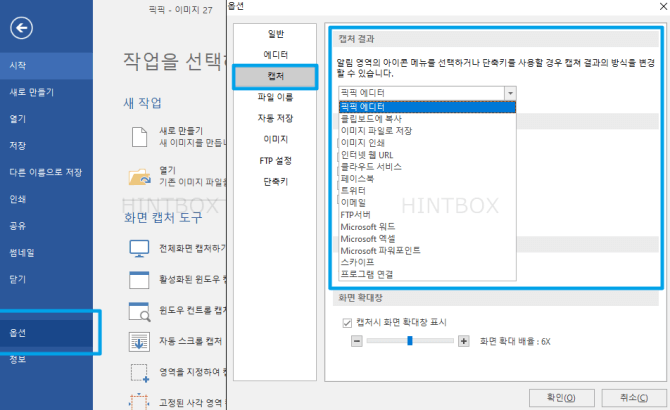Select the 캡처 options tab

(275, 76)
